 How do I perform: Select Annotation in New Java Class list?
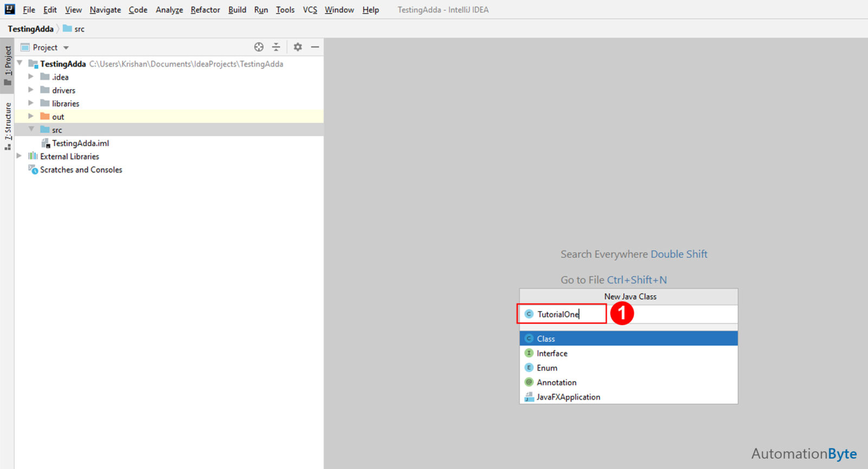click(x=629, y=382)
